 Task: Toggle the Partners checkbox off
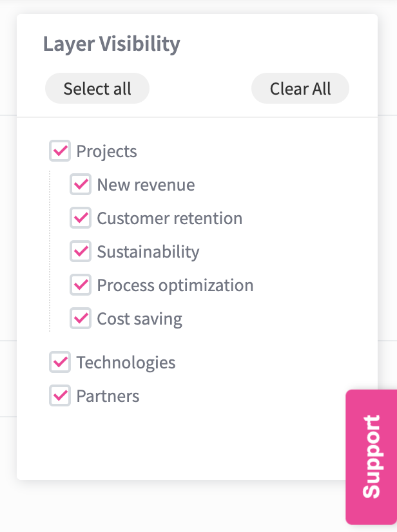coord(60,396)
